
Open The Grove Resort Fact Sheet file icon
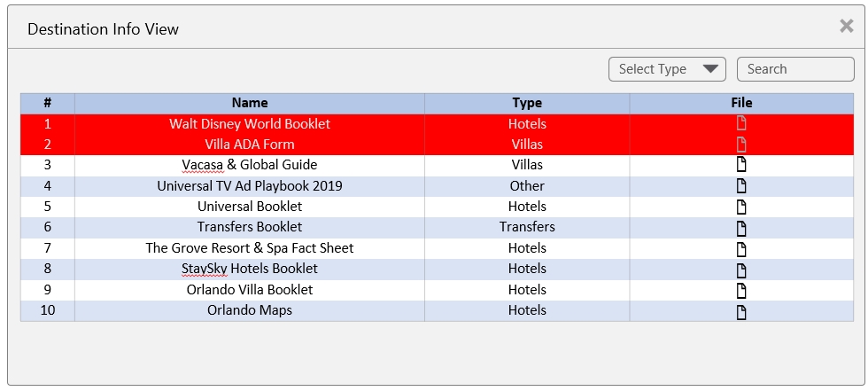coord(741,248)
